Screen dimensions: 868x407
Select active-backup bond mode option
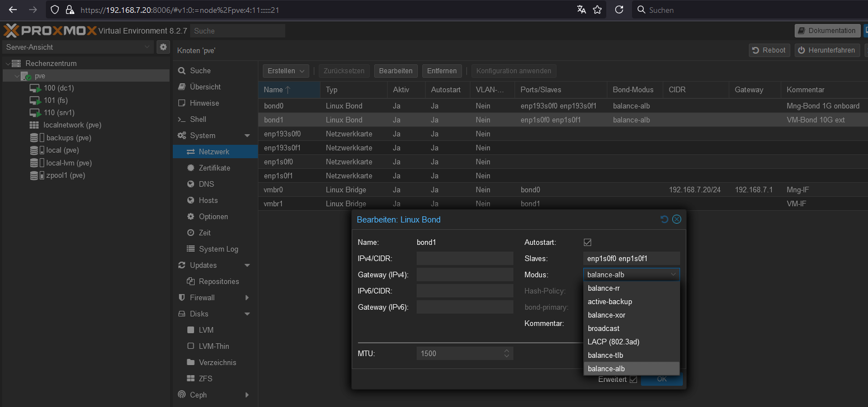[x=610, y=301]
